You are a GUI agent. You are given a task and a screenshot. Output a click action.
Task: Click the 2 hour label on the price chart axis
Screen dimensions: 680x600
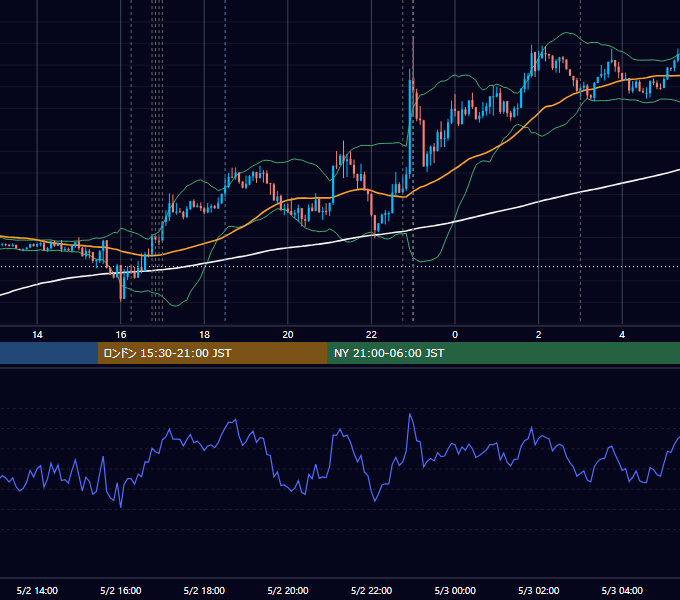click(x=539, y=335)
